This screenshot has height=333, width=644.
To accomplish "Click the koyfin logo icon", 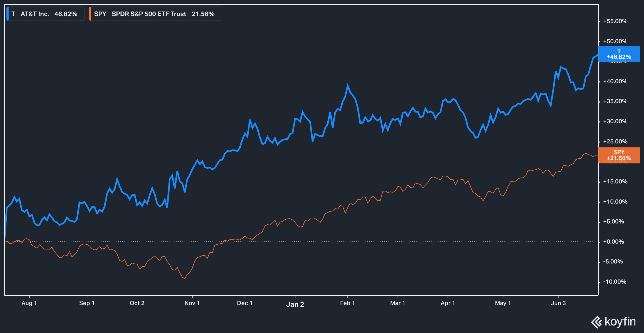I will [597, 322].
